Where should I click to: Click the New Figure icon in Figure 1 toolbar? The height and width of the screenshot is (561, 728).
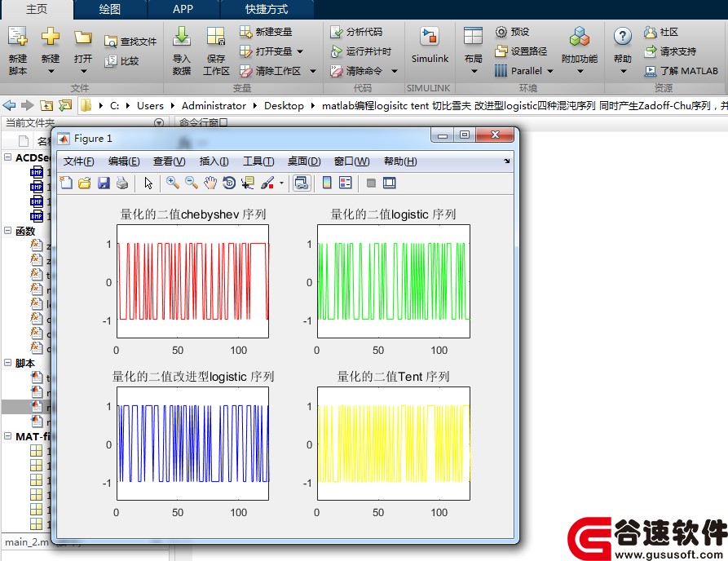point(66,183)
